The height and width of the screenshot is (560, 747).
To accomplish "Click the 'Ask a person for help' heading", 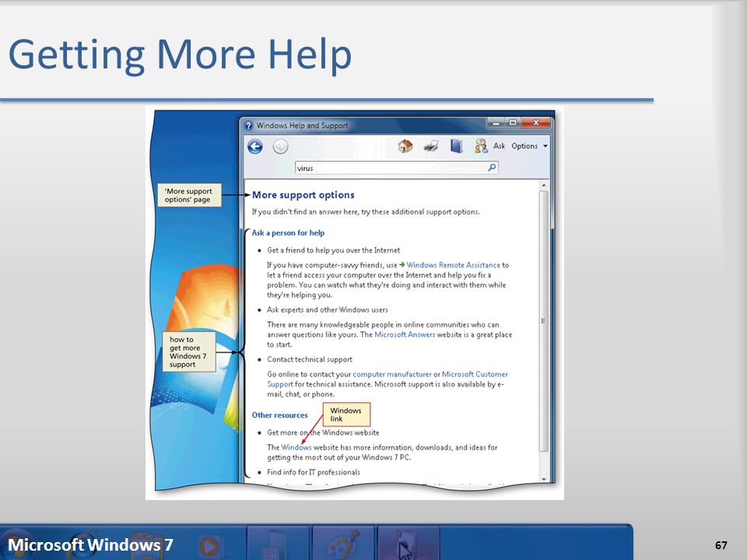I will (288, 233).
